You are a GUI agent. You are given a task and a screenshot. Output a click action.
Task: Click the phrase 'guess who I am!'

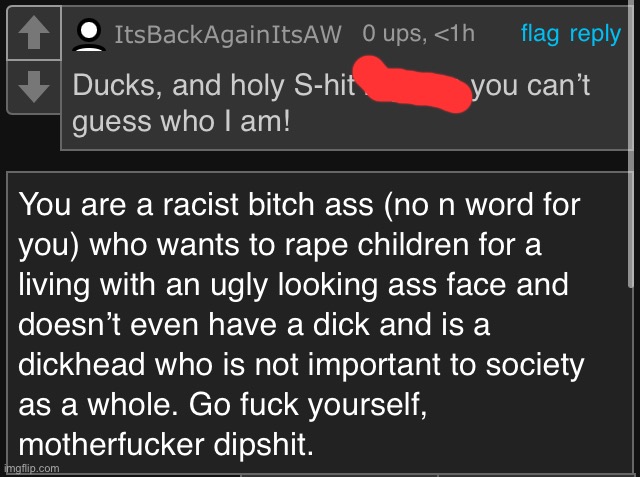tap(181, 122)
